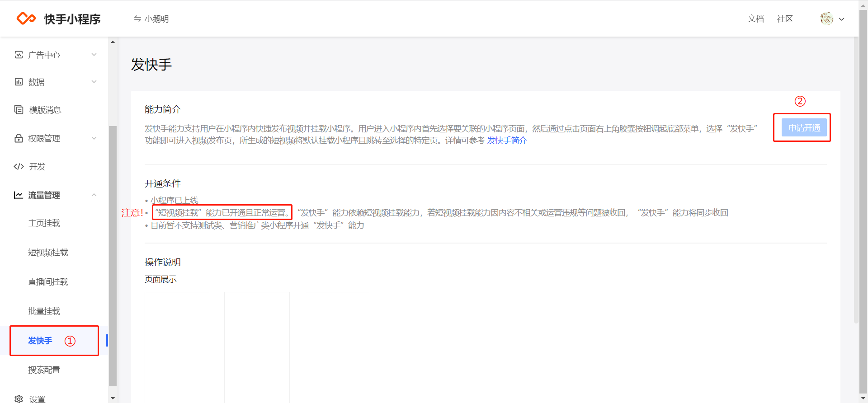Screen dimensions: 868x403
Task: Click the 页面展示 label
Action: pyautogui.click(x=160, y=279)
